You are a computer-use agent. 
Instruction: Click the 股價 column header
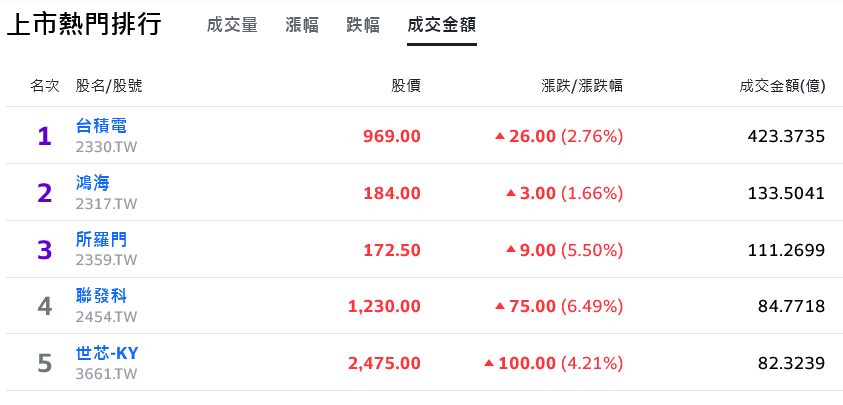(406, 86)
